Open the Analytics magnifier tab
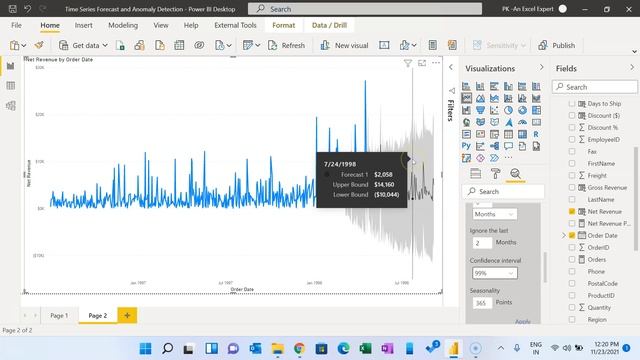 (x=516, y=174)
